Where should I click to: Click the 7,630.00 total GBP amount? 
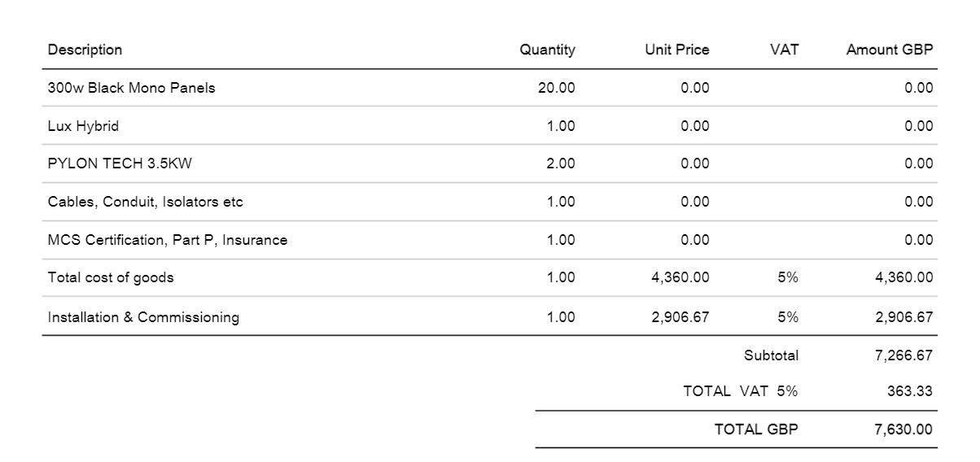pos(904,429)
